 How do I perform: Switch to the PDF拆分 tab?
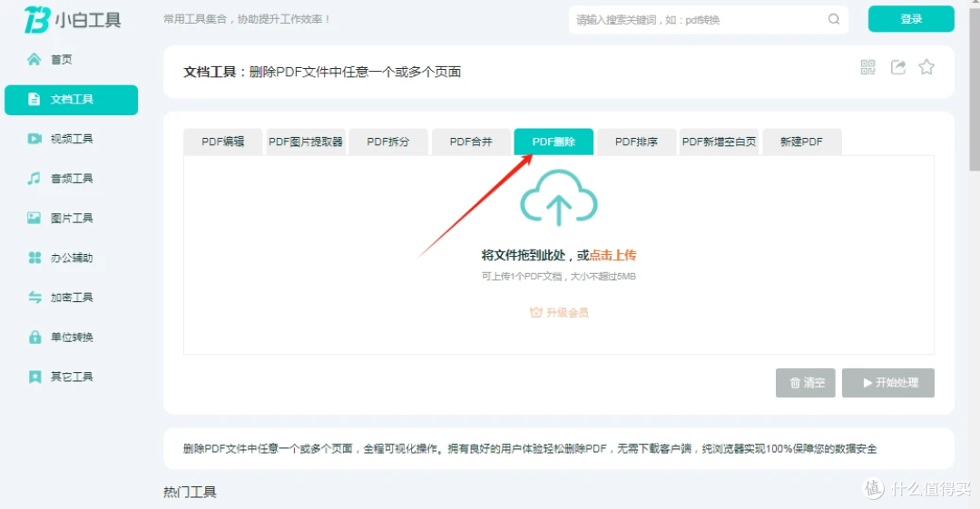tap(388, 142)
